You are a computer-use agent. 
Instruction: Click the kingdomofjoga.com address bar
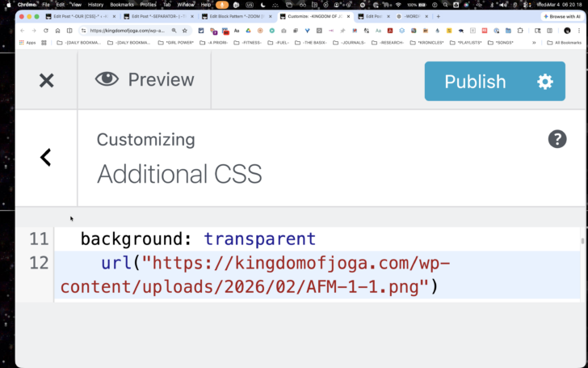click(127, 31)
